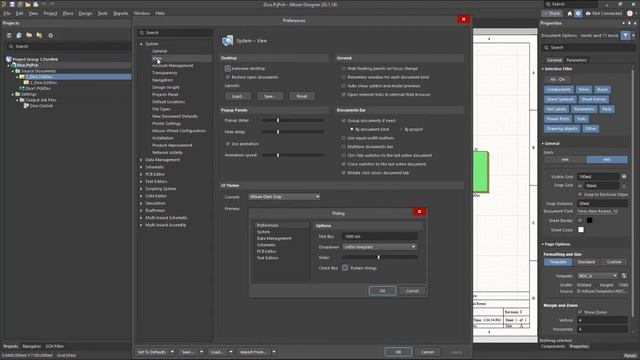
Task: Switch to Parameters tab in Properties
Action: tap(576, 60)
